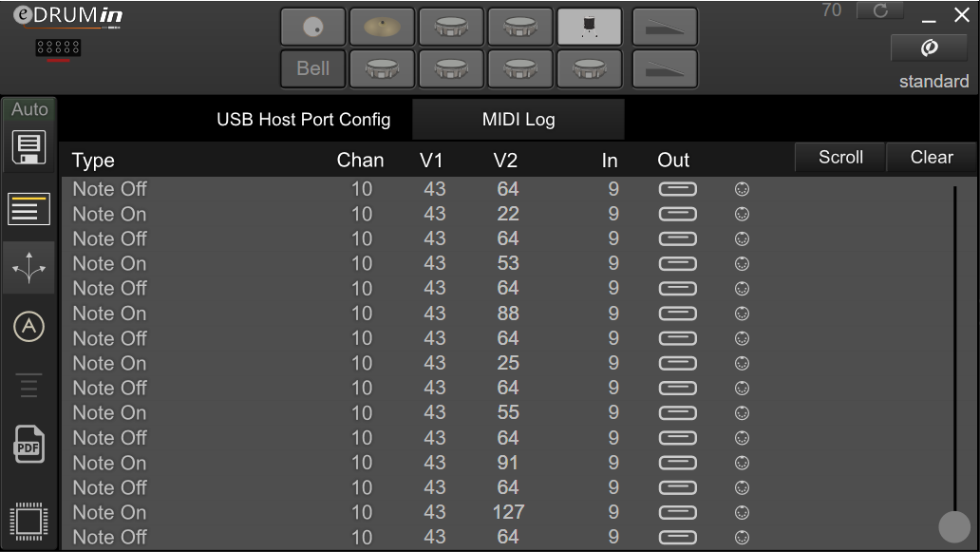This screenshot has height=552, width=980.
Task: Click the refresh icon beside 70
Action: click(x=880, y=10)
